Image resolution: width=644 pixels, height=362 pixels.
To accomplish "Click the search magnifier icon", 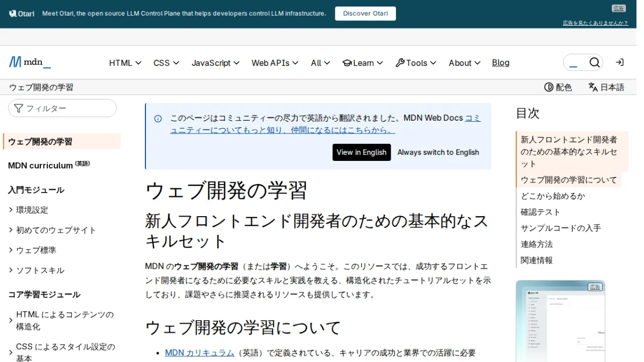I will pyautogui.click(x=594, y=63).
